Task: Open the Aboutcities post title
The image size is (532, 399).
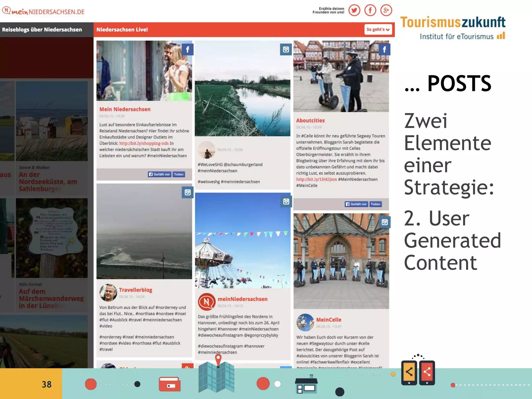Action: tap(310, 121)
